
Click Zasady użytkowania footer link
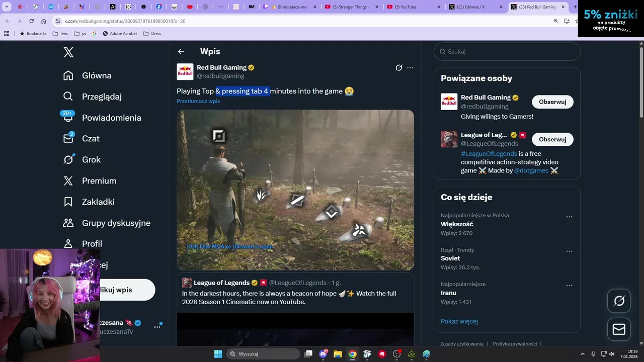pyautogui.click(x=462, y=344)
